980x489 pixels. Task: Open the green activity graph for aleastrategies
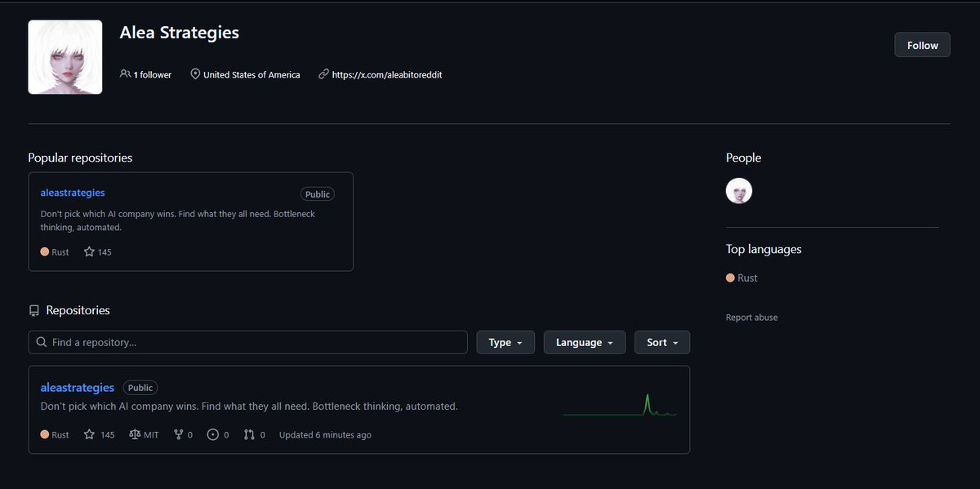tap(620, 406)
